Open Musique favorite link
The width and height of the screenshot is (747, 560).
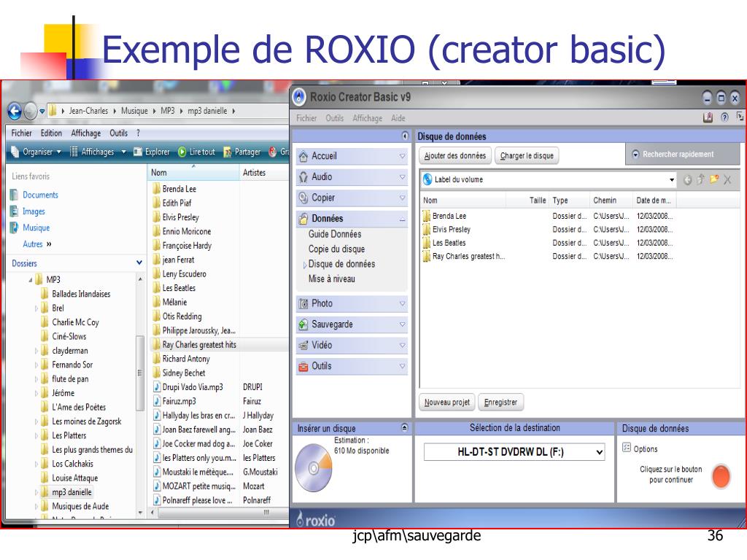tap(36, 227)
